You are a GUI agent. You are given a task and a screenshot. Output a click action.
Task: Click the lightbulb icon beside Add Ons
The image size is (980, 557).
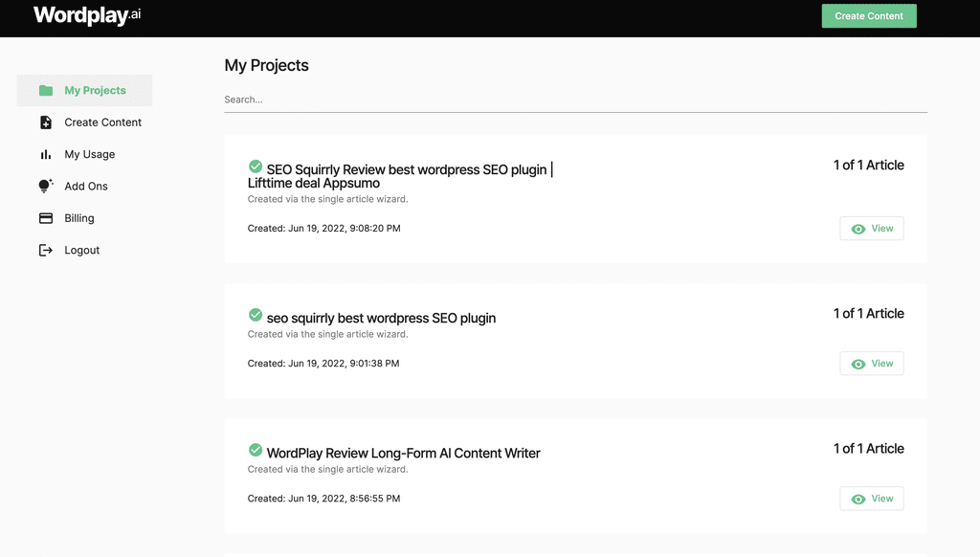click(46, 186)
